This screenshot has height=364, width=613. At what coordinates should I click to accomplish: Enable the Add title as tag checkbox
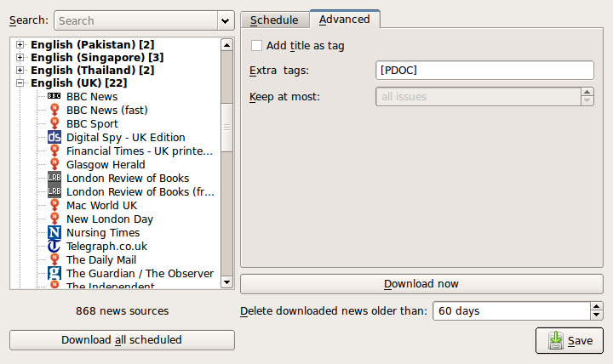[x=256, y=45]
